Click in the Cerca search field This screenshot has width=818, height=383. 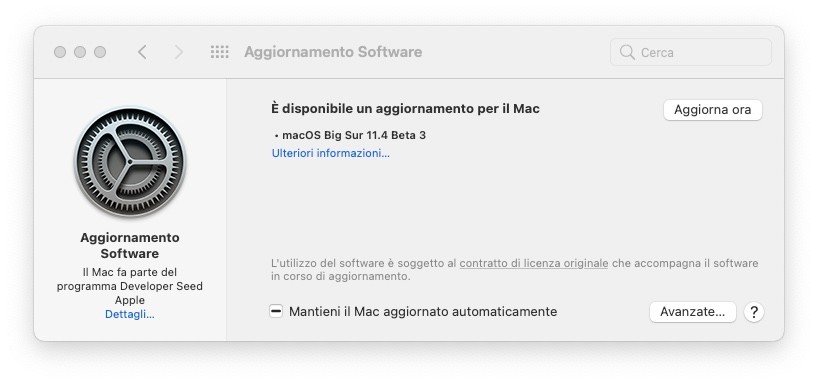coord(691,52)
